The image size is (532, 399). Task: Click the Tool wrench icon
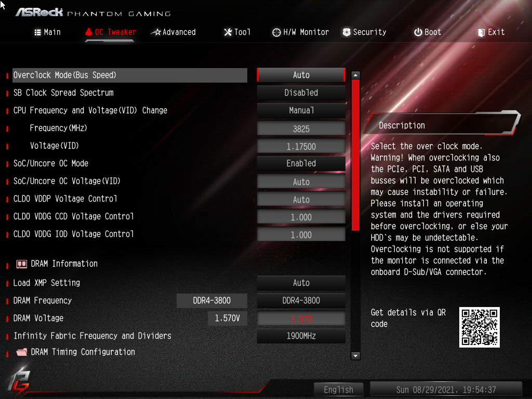click(228, 32)
